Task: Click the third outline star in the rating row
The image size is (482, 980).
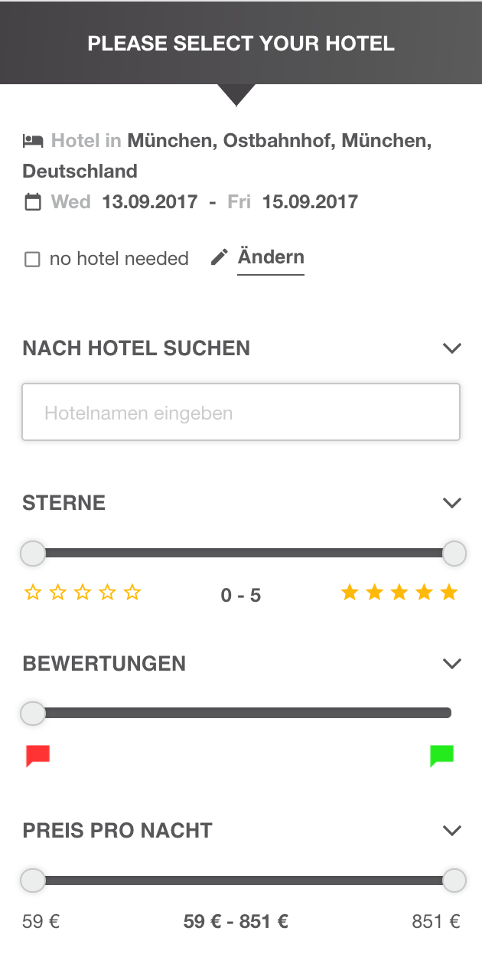Action: (x=83, y=592)
